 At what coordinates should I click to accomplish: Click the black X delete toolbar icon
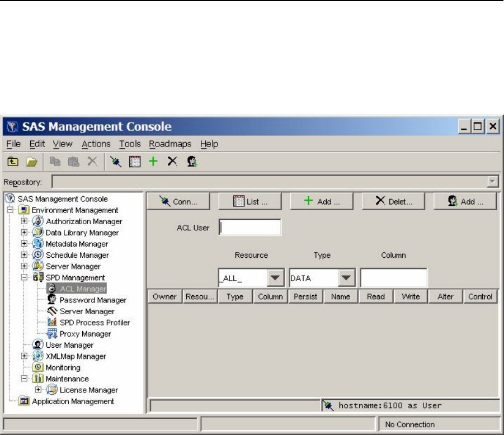click(172, 161)
